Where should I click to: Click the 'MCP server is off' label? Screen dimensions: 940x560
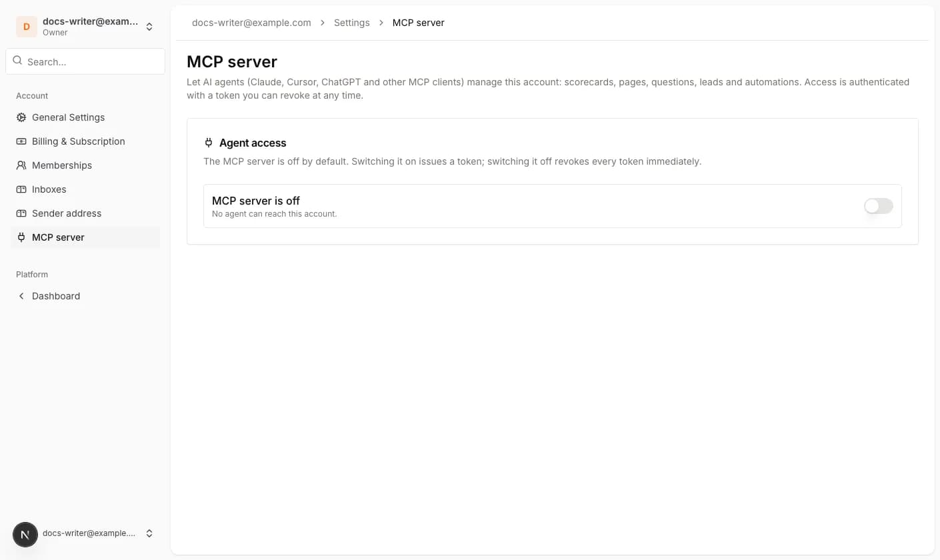256,201
